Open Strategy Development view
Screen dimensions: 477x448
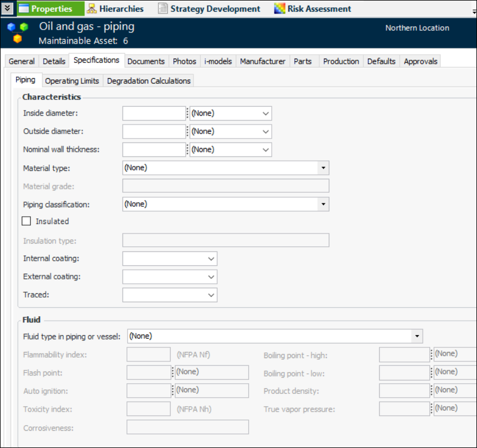coord(209,8)
